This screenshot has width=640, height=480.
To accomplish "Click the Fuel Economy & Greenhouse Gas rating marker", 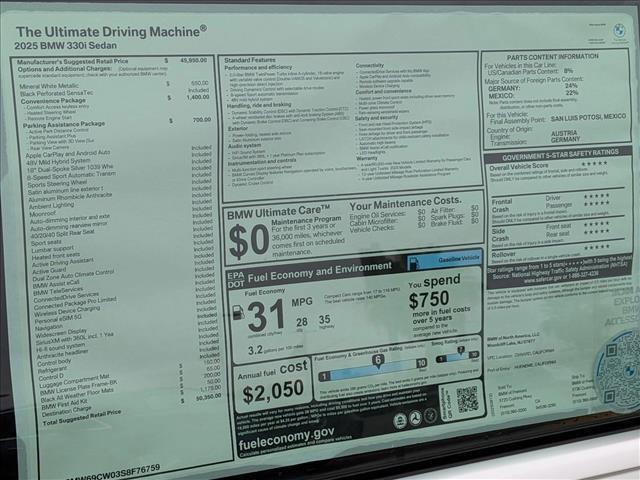I will click(378, 360).
